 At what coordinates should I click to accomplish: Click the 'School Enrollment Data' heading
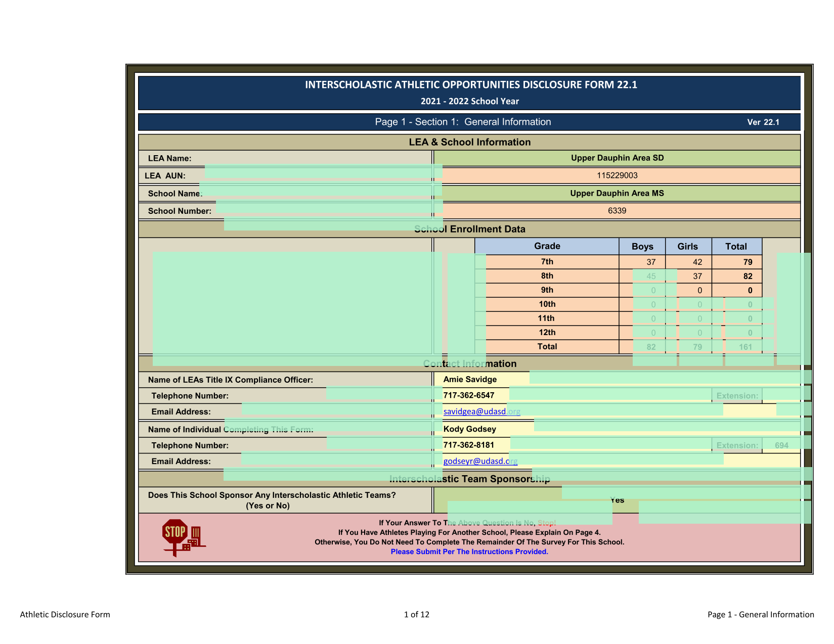tap(470, 229)
